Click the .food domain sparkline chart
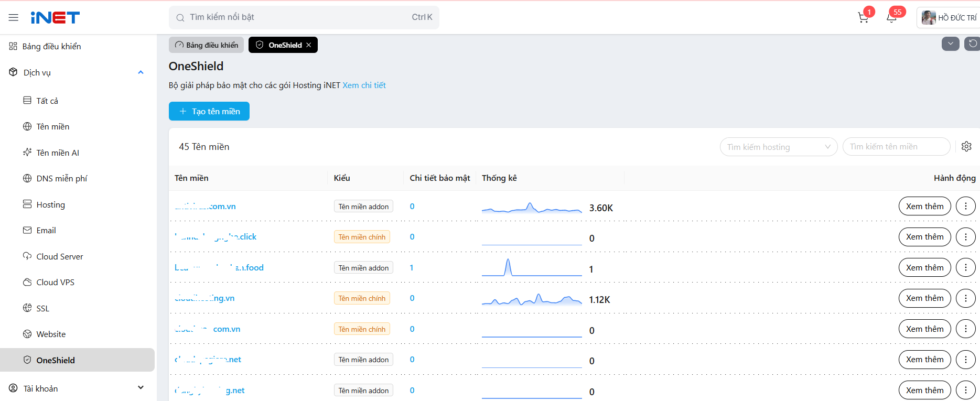The height and width of the screenshot is (401, 980). [x=532, y=267]
